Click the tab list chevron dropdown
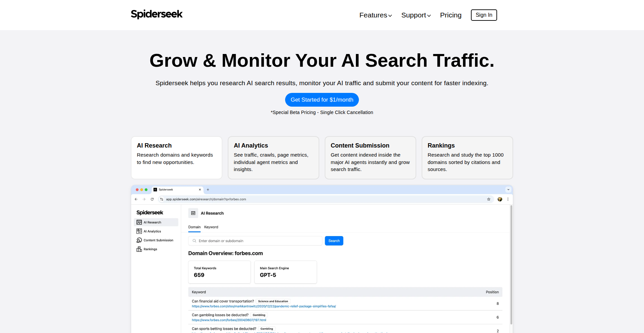This screenshot has width=644, height=333. (x=508, y=190)
